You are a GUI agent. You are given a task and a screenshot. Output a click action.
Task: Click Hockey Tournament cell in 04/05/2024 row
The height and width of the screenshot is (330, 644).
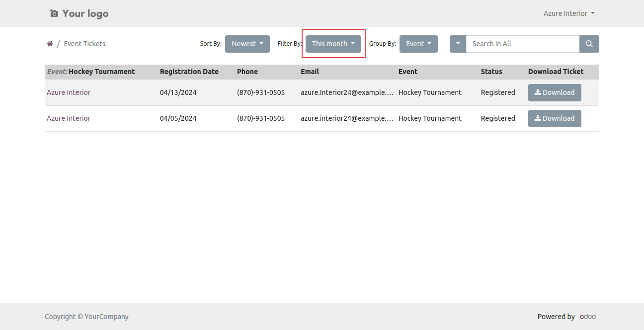tap(430, 118)
